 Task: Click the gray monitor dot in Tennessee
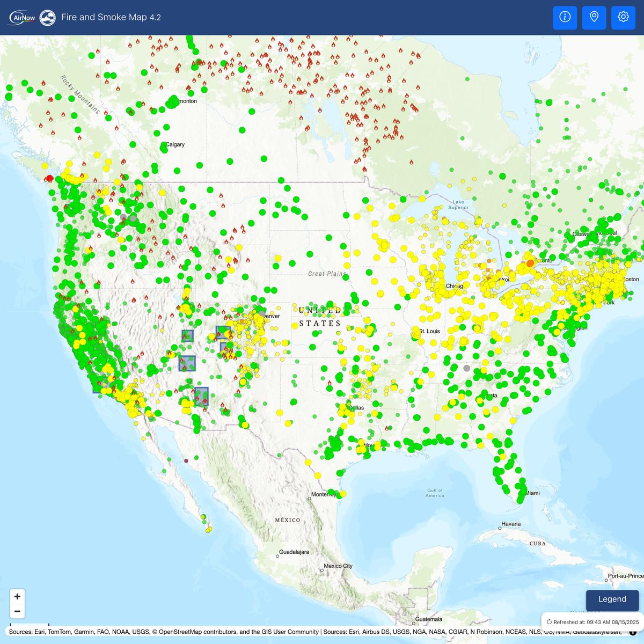click(466, 368)
